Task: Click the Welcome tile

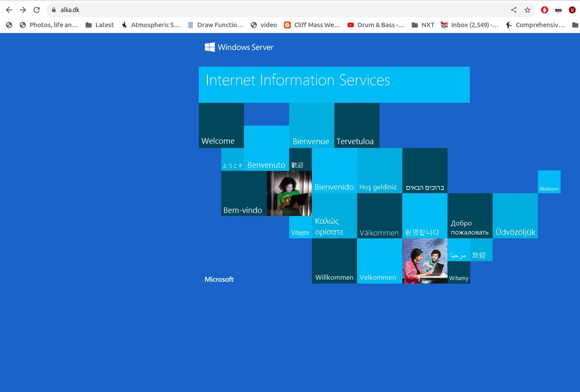Action: click(221, 125)
